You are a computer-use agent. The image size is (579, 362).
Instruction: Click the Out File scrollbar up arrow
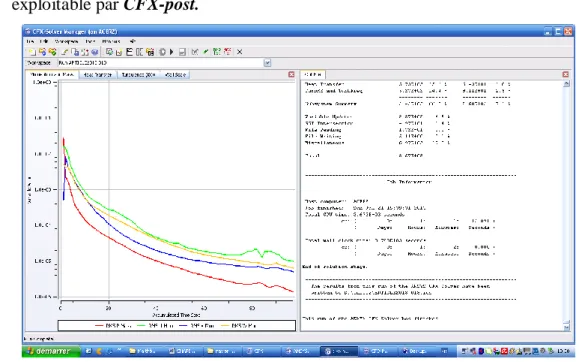point(566,84)
